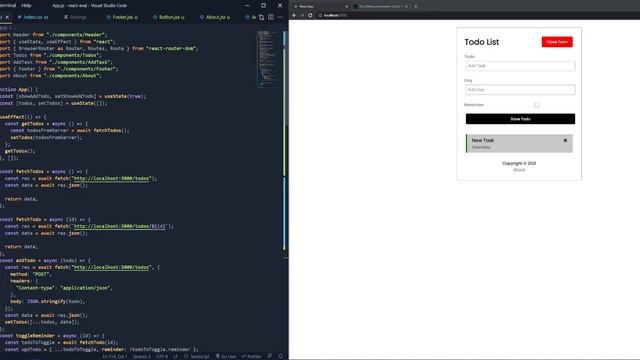The image size is (640, 360).
Task: Reload the page in the browser
Action: (310, 15)
